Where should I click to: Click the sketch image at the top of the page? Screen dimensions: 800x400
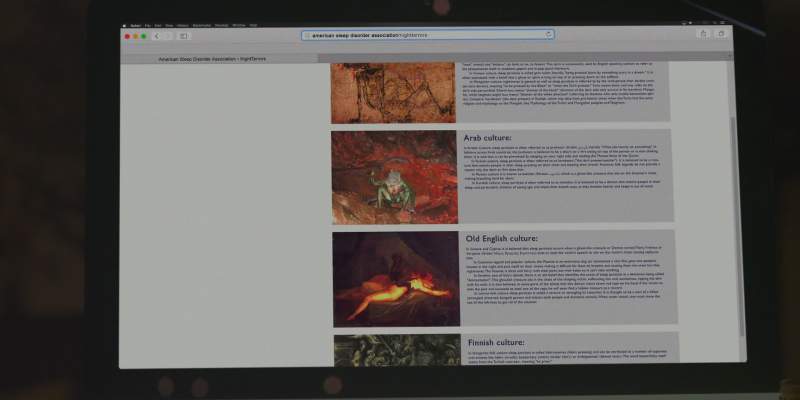(393, 93)
